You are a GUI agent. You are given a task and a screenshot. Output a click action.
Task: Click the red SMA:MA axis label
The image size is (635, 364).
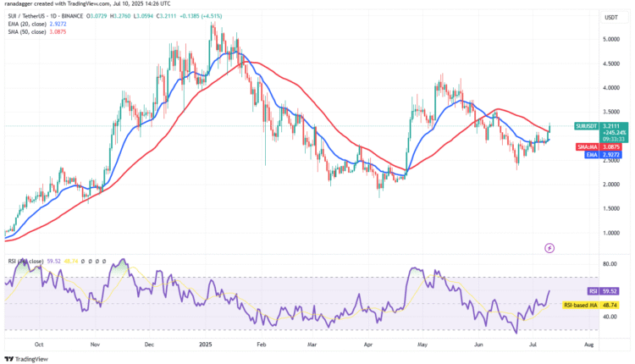587,146
